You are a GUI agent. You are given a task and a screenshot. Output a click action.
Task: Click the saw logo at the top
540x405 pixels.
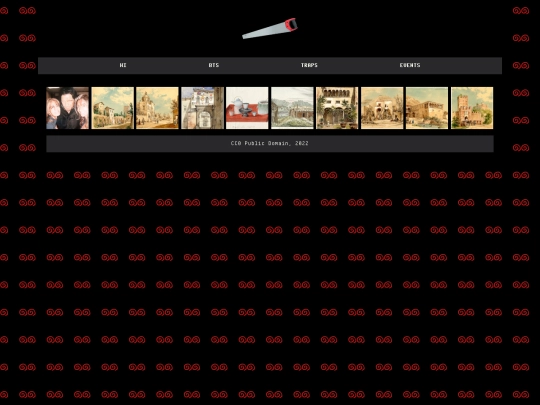270,28
